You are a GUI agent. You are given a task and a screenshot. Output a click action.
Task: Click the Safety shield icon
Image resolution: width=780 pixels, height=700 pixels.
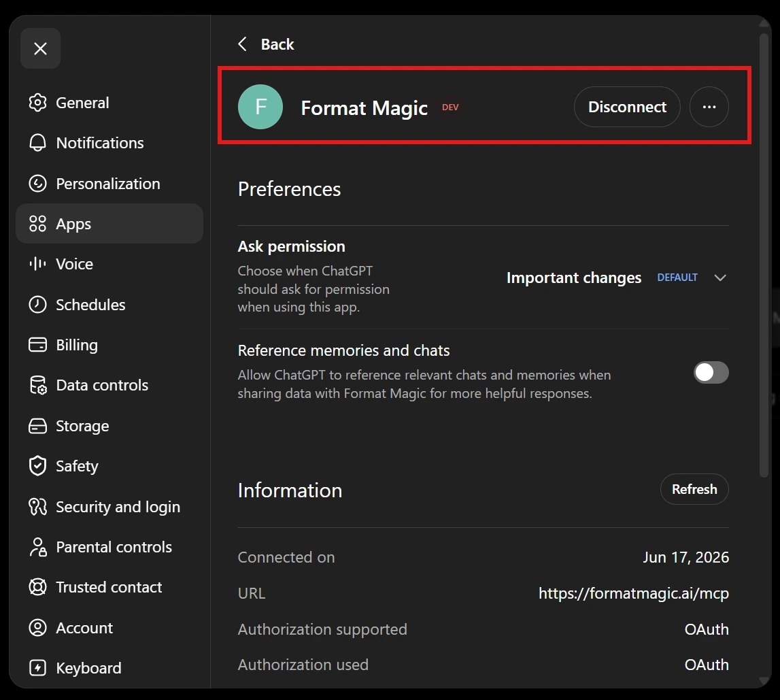coord(38,466)
